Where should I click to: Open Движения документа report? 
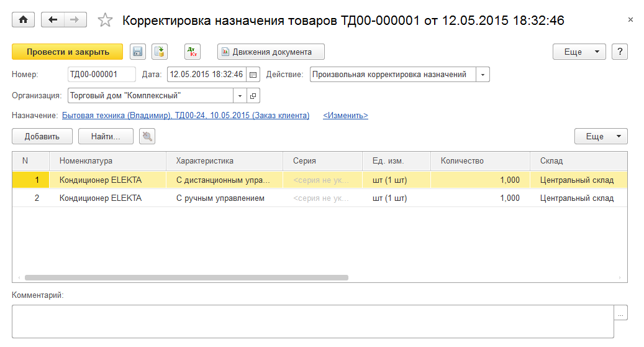coord(271,52)
